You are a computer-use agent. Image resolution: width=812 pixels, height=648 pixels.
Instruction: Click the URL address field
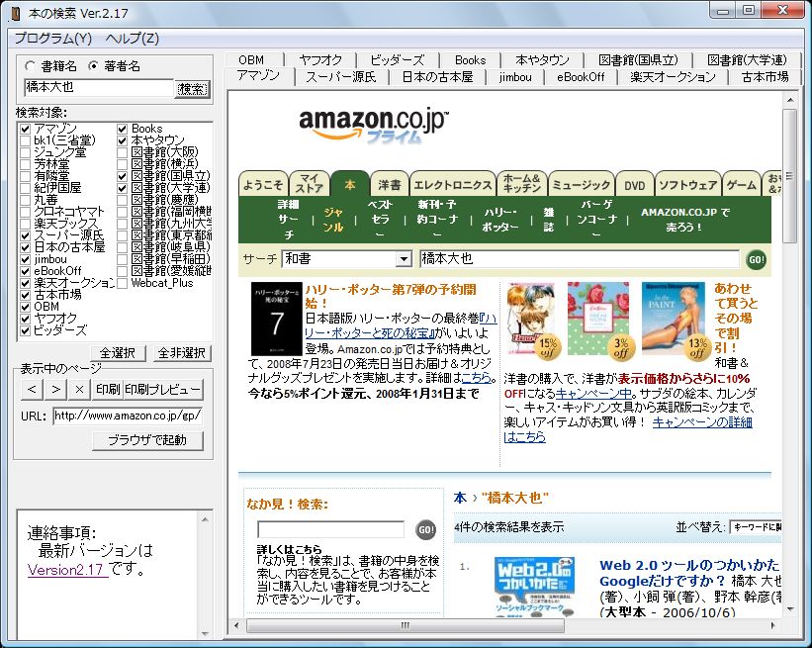pos(128,416)
